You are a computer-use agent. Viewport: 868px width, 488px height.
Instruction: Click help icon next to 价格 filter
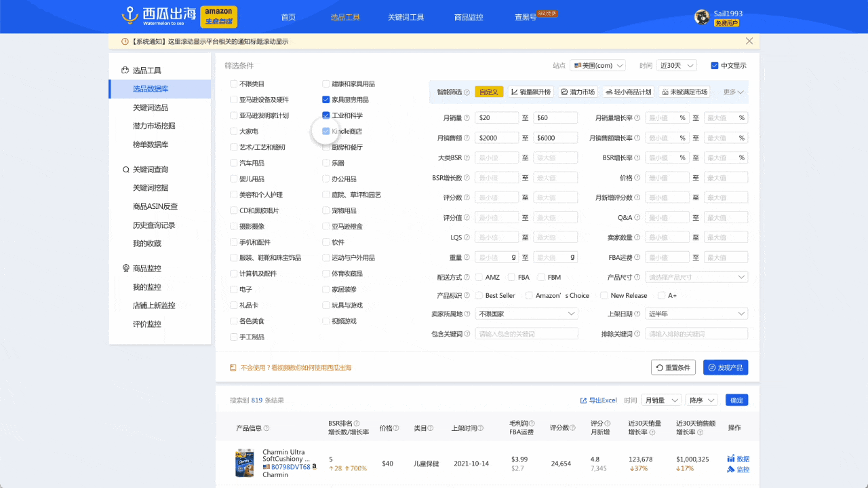click(x=637, y=178)
